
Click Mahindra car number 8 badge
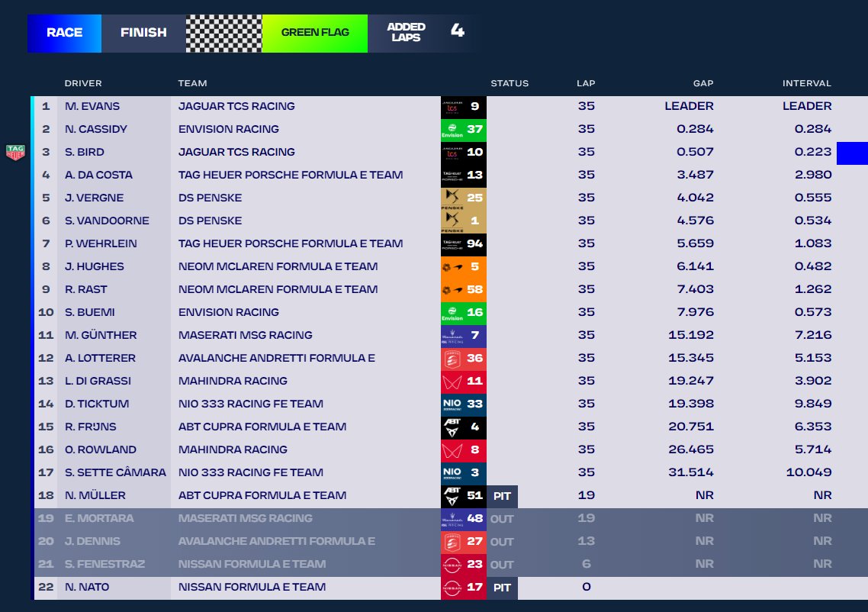pyautogui.click(x=463, y=450)
